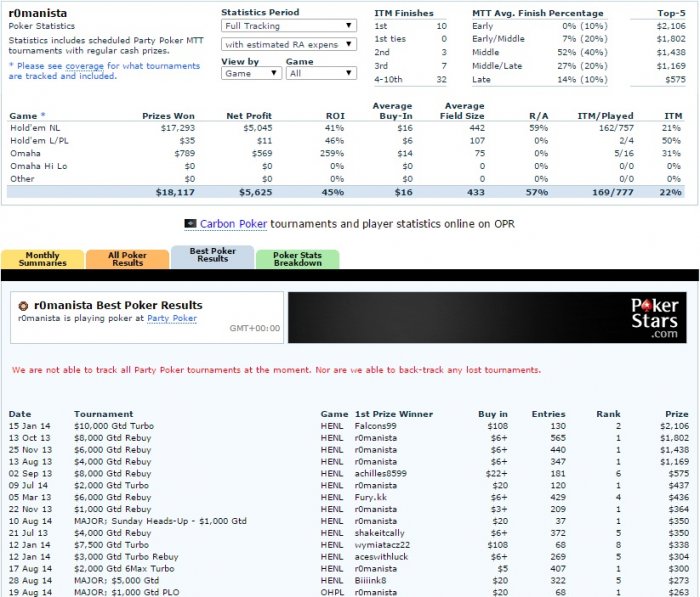
Task: Click the Hold'em NL game row label
Action: [x=35, y=128]
